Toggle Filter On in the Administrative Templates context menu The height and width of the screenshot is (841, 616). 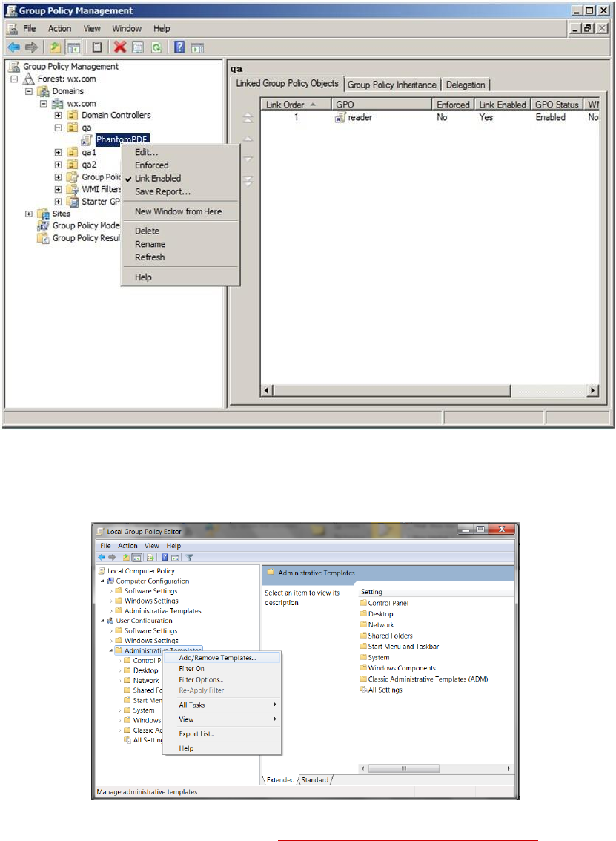(x=222, y=669)
